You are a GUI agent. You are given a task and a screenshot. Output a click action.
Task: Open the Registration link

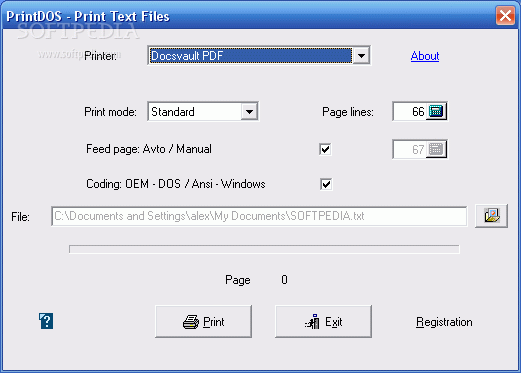point(444,322)
